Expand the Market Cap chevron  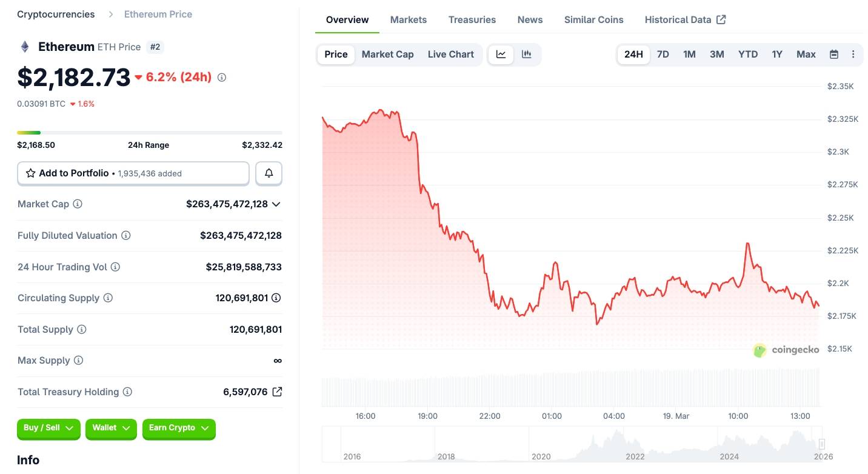pos(276,204)
